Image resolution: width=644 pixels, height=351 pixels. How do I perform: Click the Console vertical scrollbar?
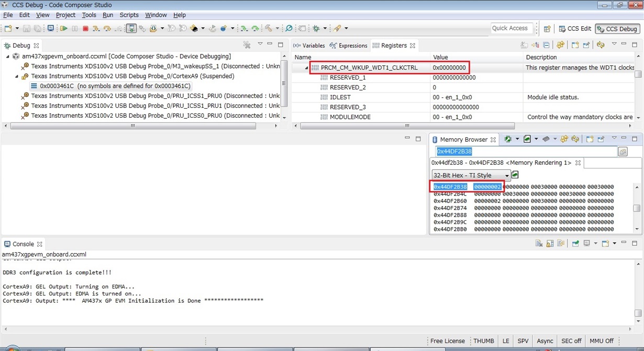pos(638,313)
